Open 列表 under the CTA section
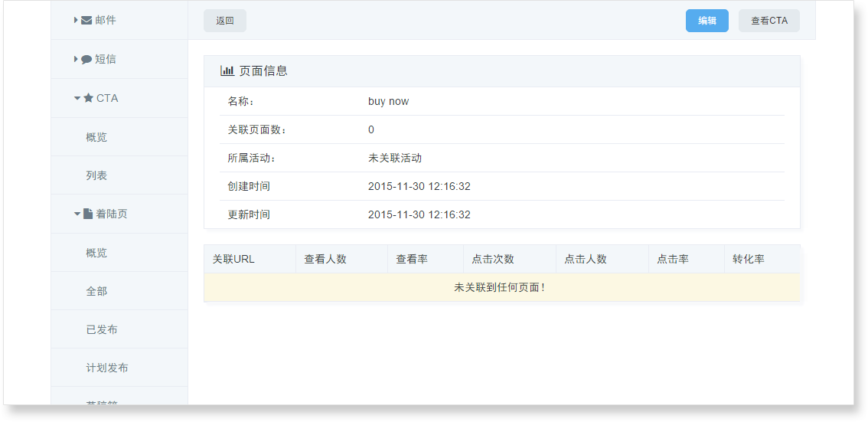Image resolution: width=868 pixels, height=422 pixels. click(x=96, y=175)
